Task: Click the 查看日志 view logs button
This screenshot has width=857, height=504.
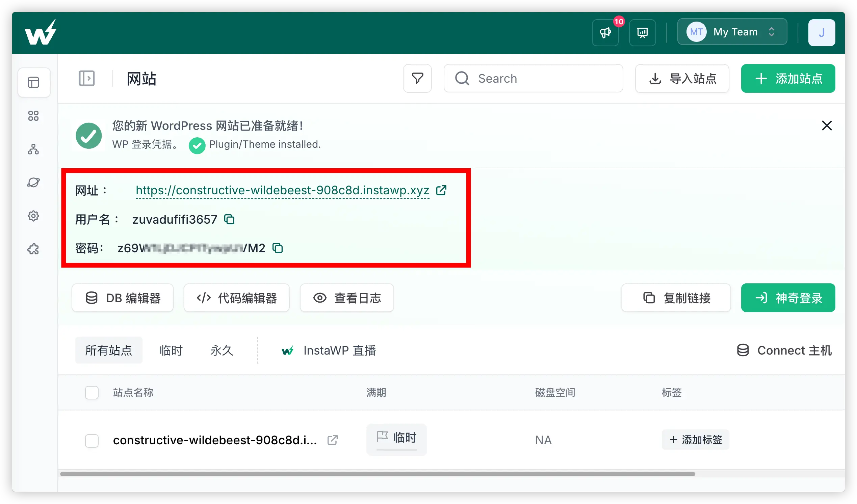Action: [347, 298]
